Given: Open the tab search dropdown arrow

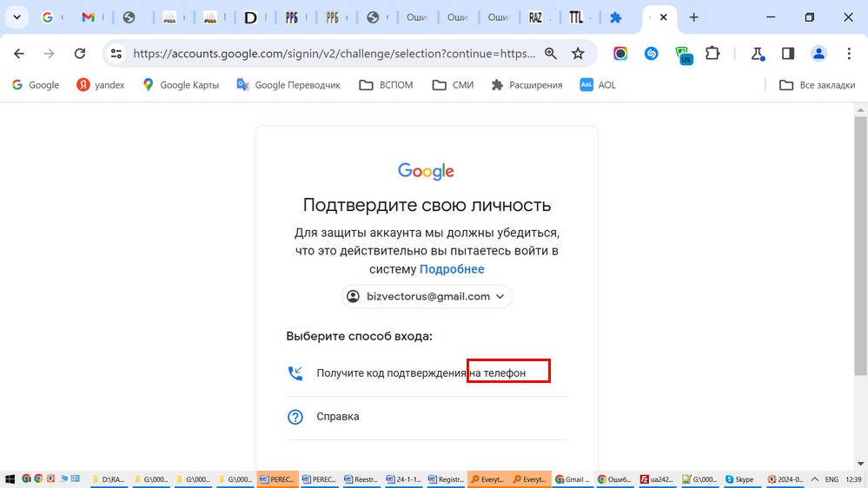Looking at the screenshot, I should [x=17, y=17].
